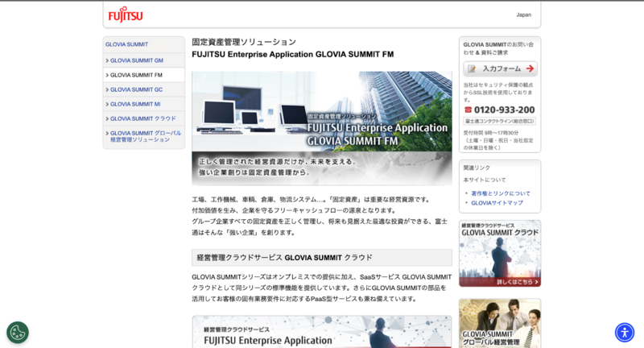This screenshot has width=644, height=348.
Task: Click the 関連リンク heading
Action: (x=477, y=168)
